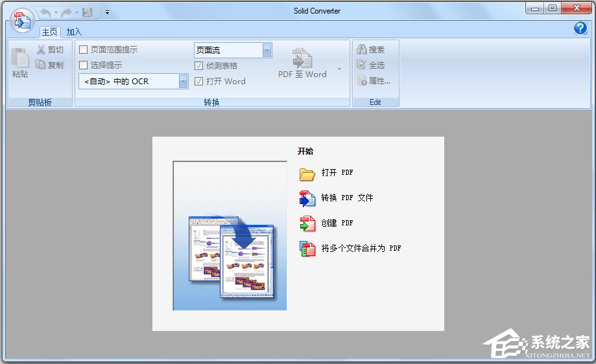The height and width of the screenshot is (364, 596).
Task: Click the 全选 select all icon
Action: [361, 65]
